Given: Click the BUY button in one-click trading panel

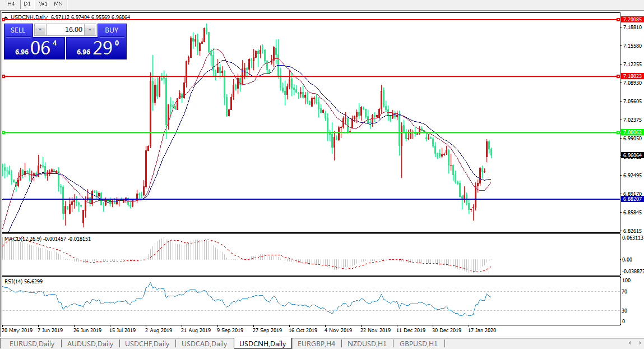Looking at the screenshot, I should 112,30.
